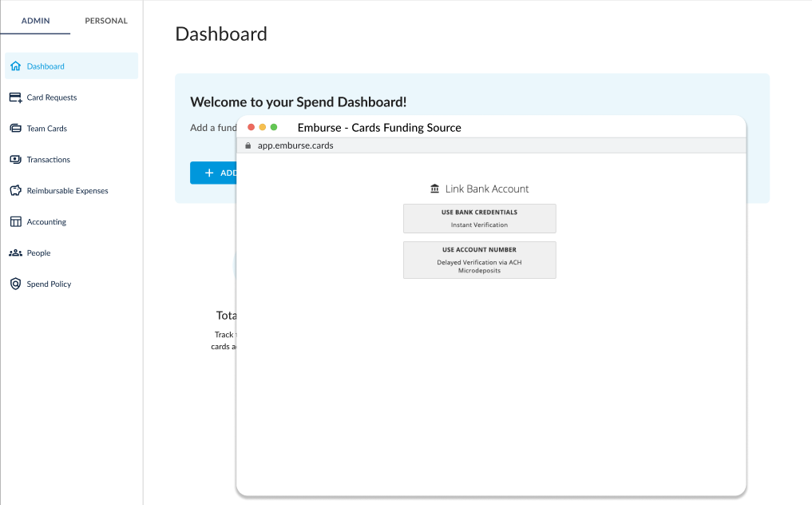Choose Use Account Number with ACH microdeposits
Image resolution: width=812 pixels, height=505 pixels.
tap(479, 260)
